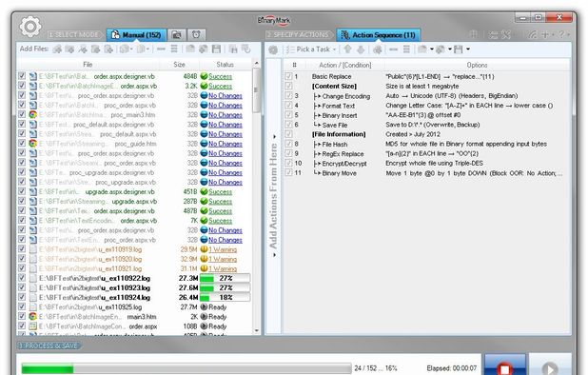588x375 pixels.
Task: Click the list-lines icon in Add Files toolbar
Action: click(174, 49)
